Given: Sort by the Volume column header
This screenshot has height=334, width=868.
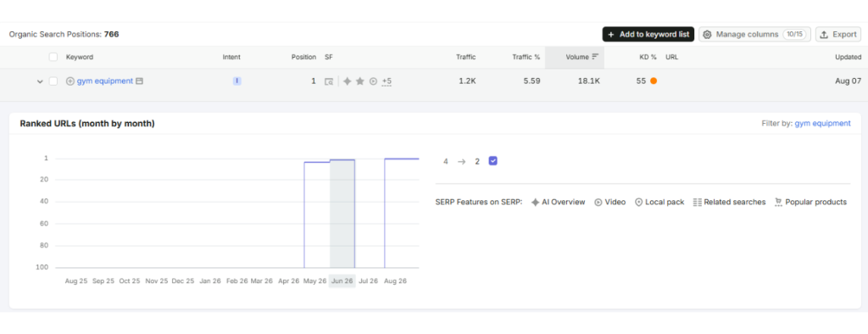Looking at the screenshot, I should 581,57.
